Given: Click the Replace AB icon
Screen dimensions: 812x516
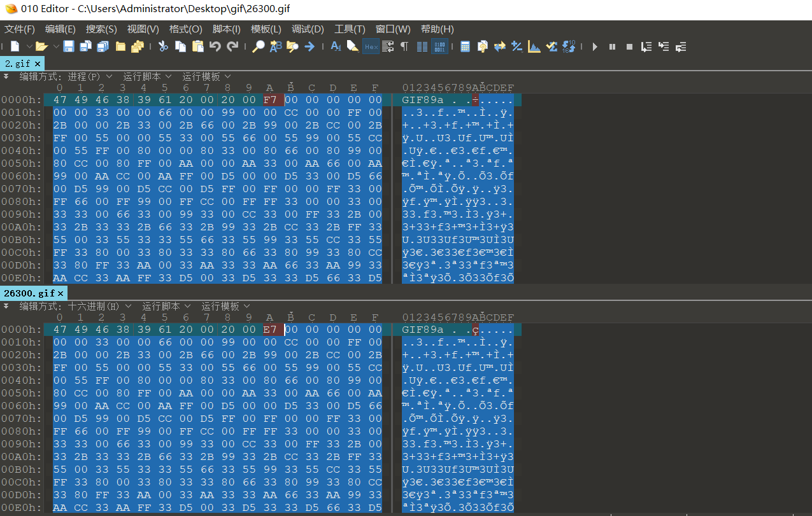Looking at the screenshot, I should [275, 46].
